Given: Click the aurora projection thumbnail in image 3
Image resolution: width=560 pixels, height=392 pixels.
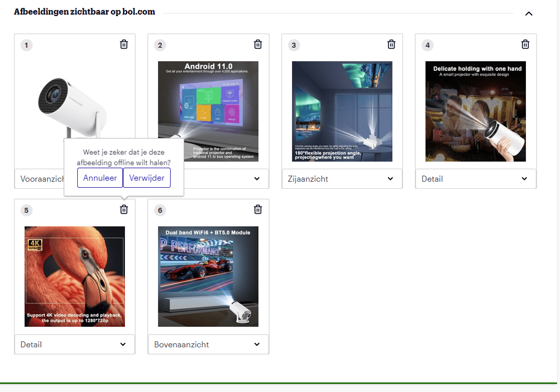Looking at the screenshot, I should point(342,111).
